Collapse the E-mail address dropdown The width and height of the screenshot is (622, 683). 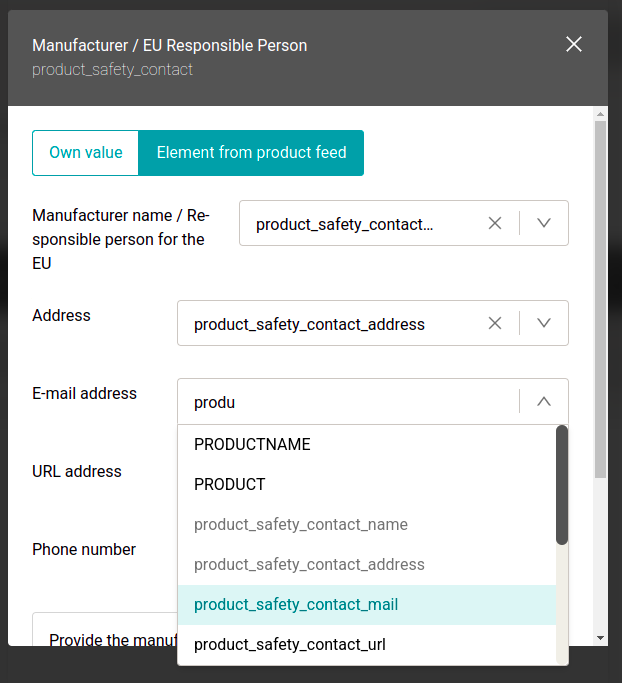(x=544, y=402)
